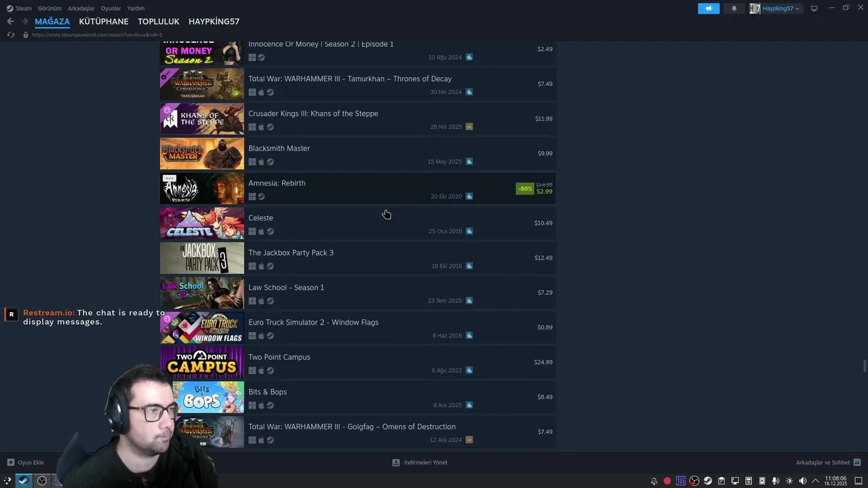Image resolution: width=868 pixels, height=488 pixels.
Task: Click the page vertical scrollbar thumb
Action: [865, 366]
